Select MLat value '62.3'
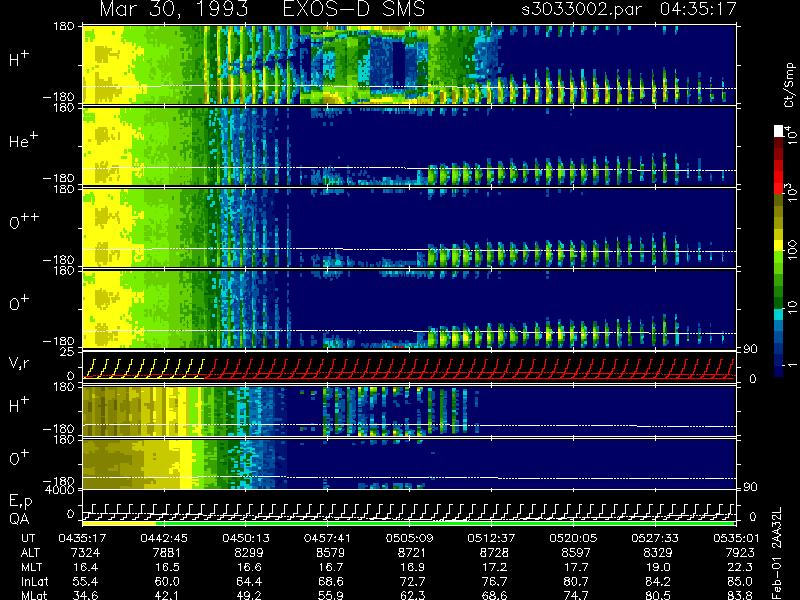800x600 pixels. click(412, 595)
